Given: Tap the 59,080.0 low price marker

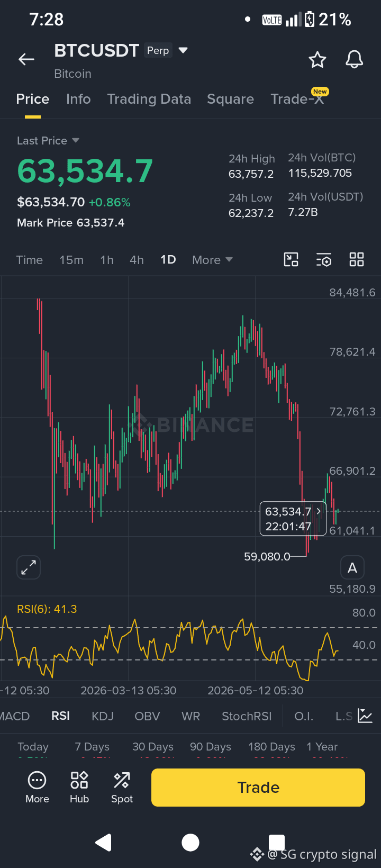Looking at the screenshot, I should tap(267, 557).
